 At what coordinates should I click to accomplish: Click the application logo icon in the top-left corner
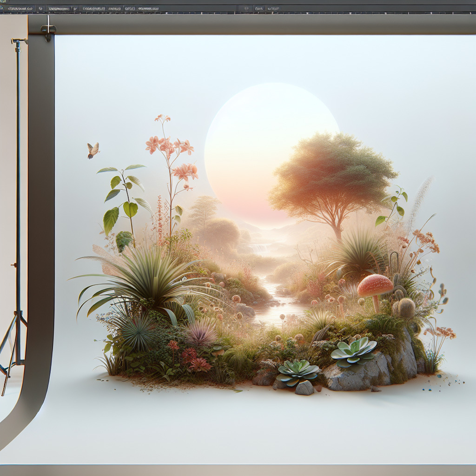click(2, 2)
